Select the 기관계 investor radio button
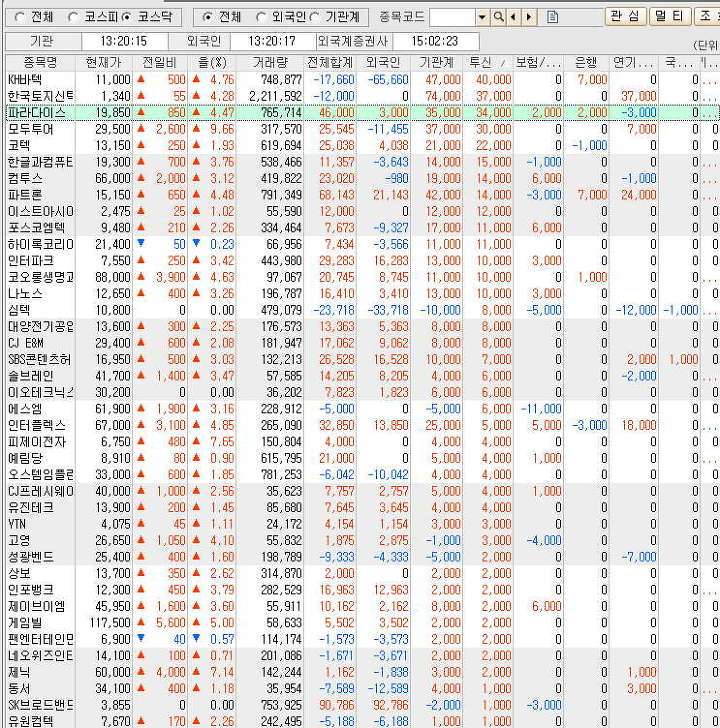The height and width of the screenshot is (728, 720). 314,17
